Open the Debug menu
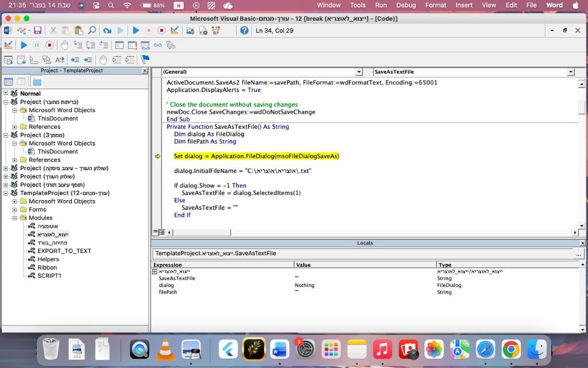Image resolution: width=588 pixels, height=368 pixels. (x=406, y=5)
